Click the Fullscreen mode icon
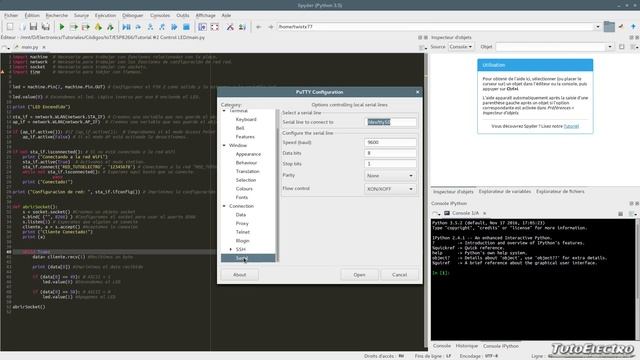The height and width of the screenshot is (360, 640). pos(215,27)
